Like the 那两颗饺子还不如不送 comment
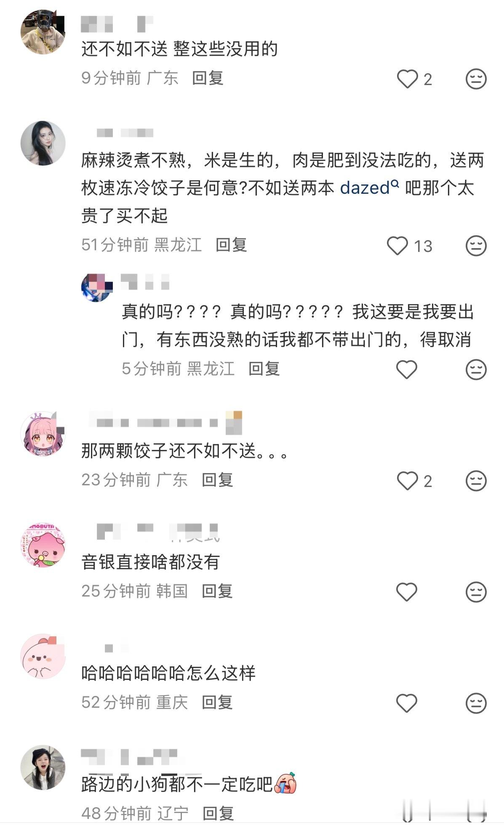The width and height of the screenshot is (504, 827). click(407, 481)
